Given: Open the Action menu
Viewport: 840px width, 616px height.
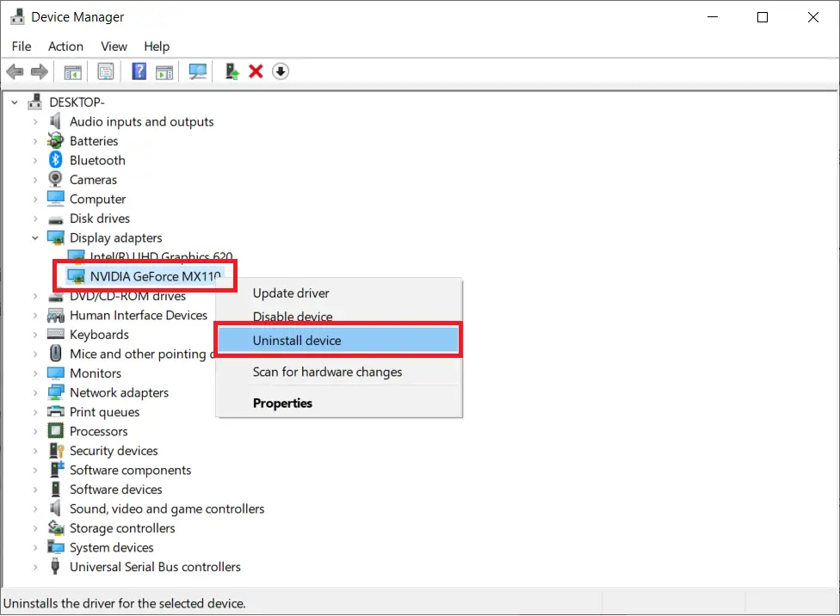Looking at the screenshot, I should (x=66, y=46).
